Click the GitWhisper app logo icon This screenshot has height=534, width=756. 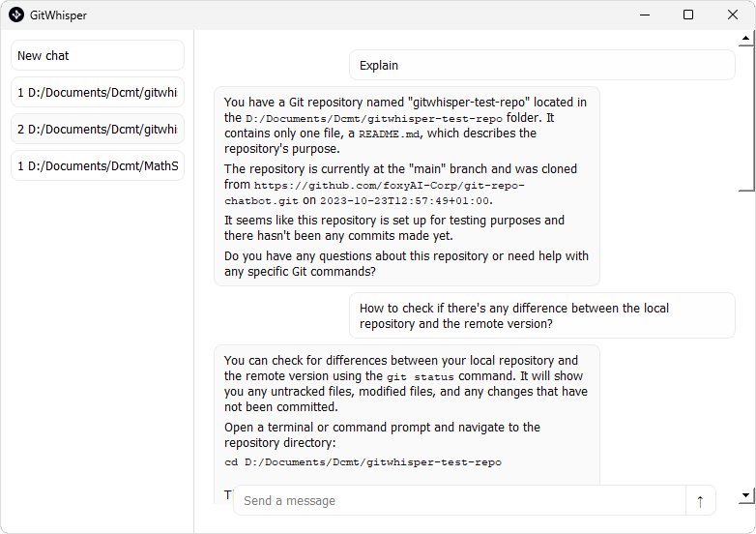pos(15,15)
